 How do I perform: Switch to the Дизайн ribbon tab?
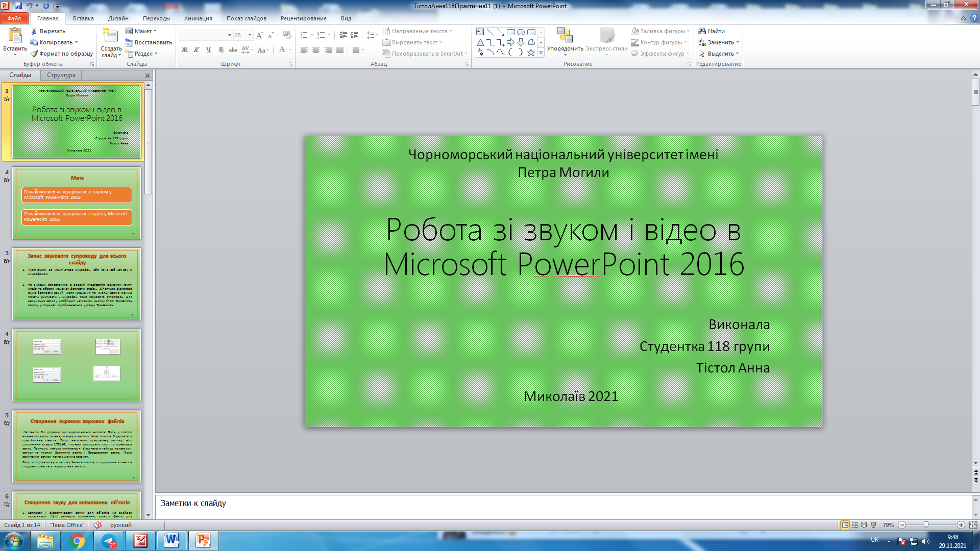click(118, 18)
